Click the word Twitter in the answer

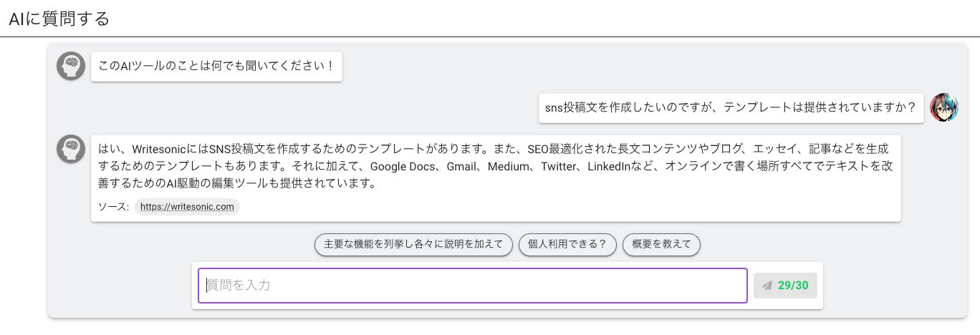tap(559, 167)
